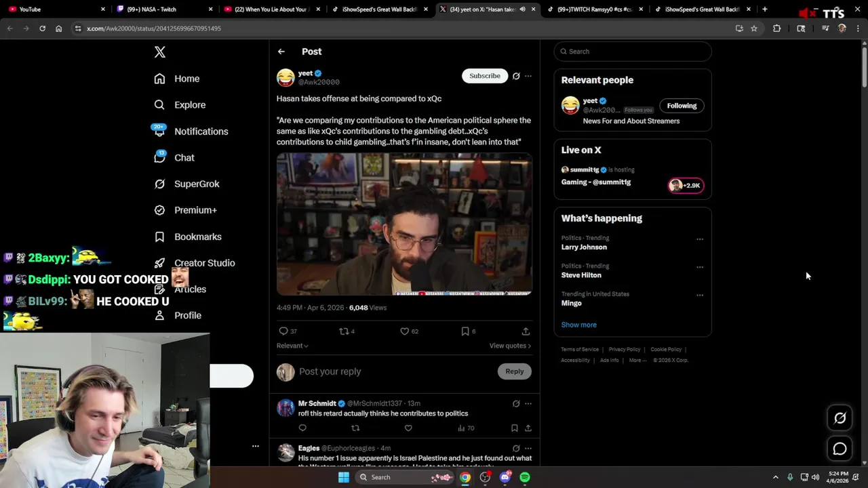The height and width of the screenshot is (488, 868).
Task: Repost Mr Schmidt's comment
Action: click(355, 428)
